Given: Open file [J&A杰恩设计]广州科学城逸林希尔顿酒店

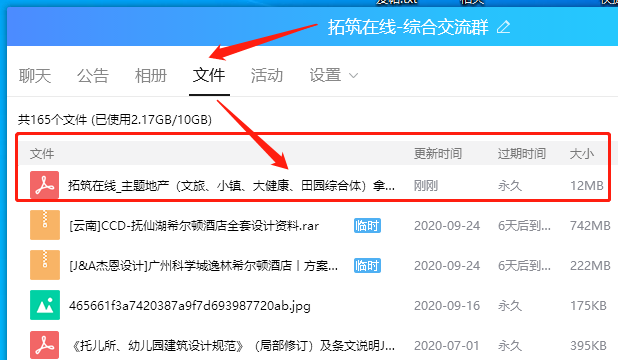Looking at the screenshot, I should coord(203,265).
